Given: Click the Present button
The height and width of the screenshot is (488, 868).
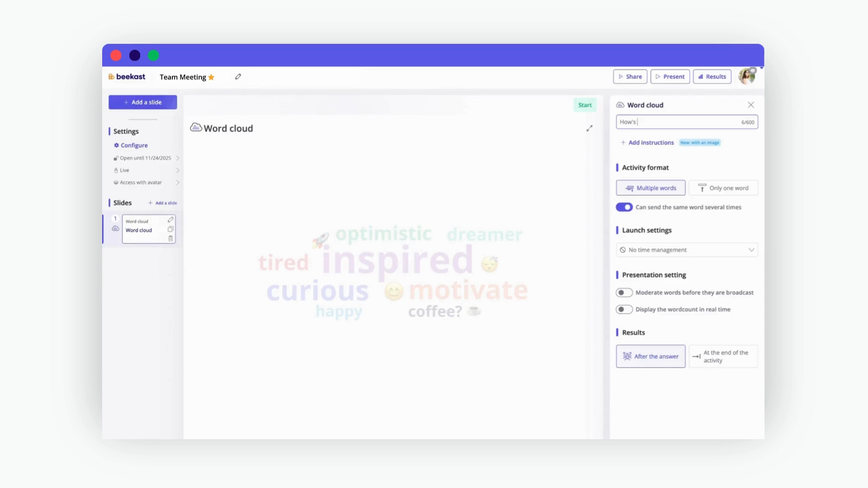Looking at the screenshot, I should [670, 77].
